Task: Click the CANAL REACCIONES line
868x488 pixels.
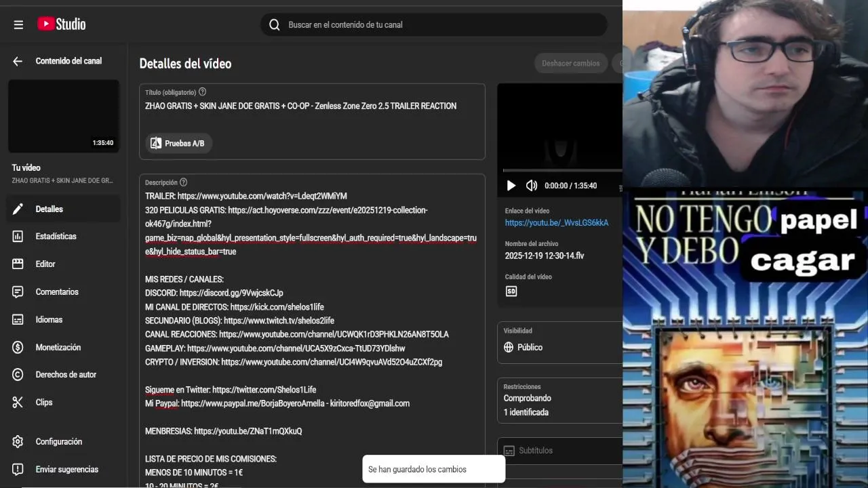Action: 297,335
